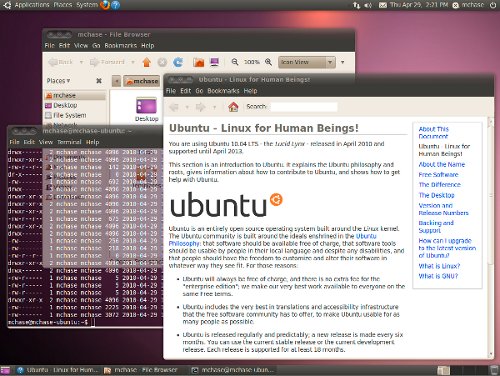This screenshot has height=376, width=500.
Task: Open the volume indicator in top panel
Action: pos(368,5)
